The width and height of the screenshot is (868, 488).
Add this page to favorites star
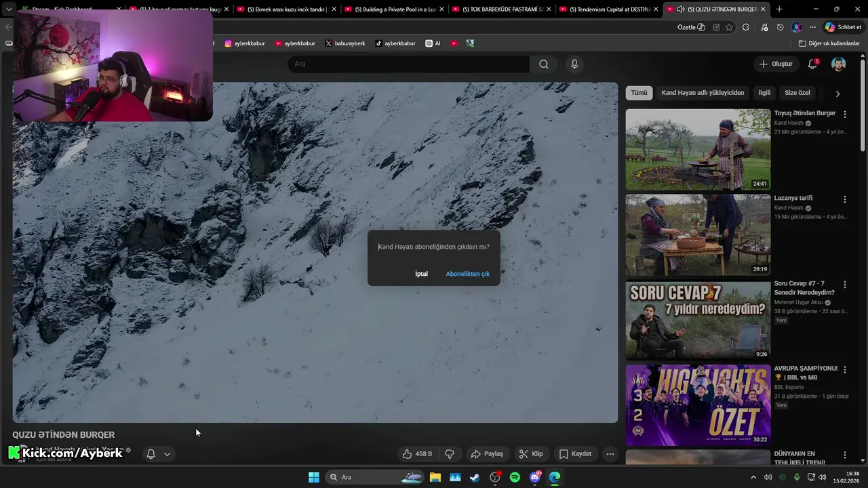tap(729, 27)
